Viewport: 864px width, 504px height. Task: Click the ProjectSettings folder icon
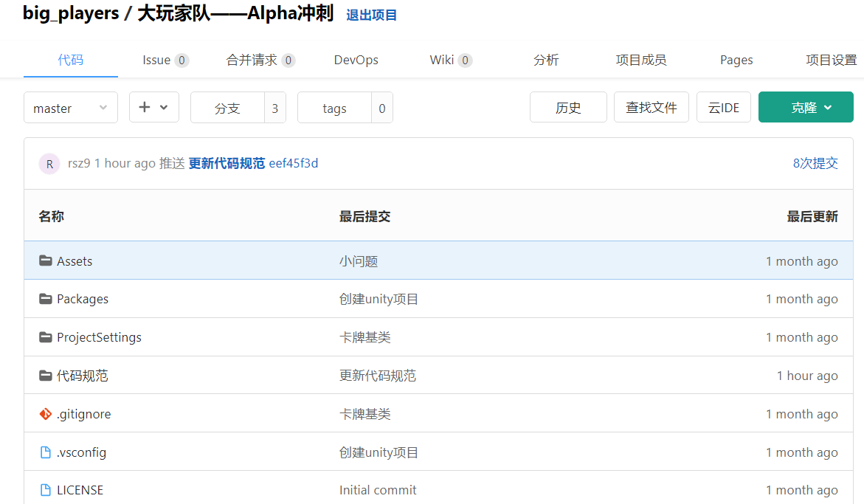coord(46,337)
